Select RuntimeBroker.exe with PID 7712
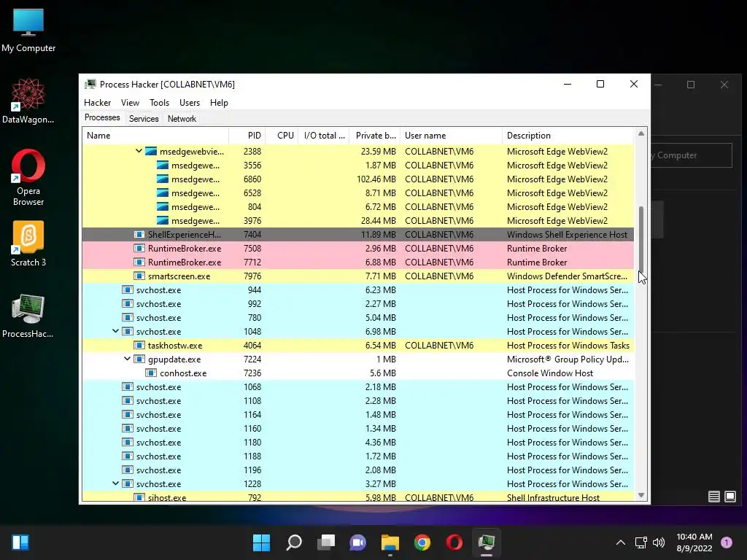Screen dimensions: 747x560 point(358,262)
